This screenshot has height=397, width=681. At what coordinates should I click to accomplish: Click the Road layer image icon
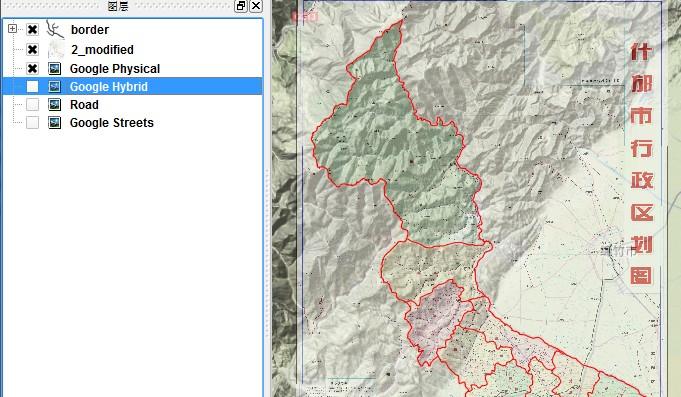tap(54, 105)
